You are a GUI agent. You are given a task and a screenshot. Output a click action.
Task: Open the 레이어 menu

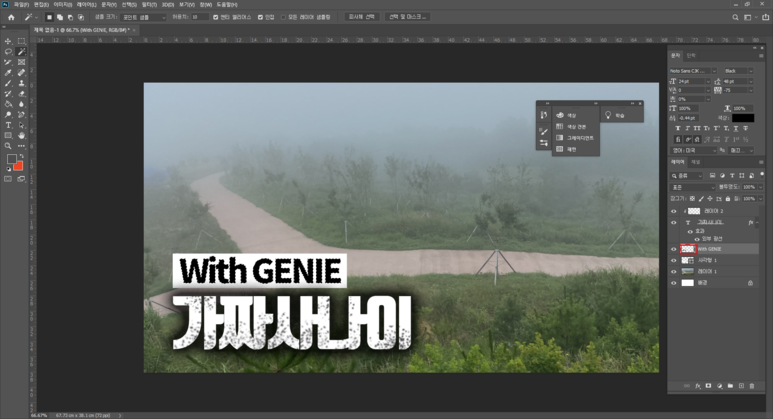point(86,4)
